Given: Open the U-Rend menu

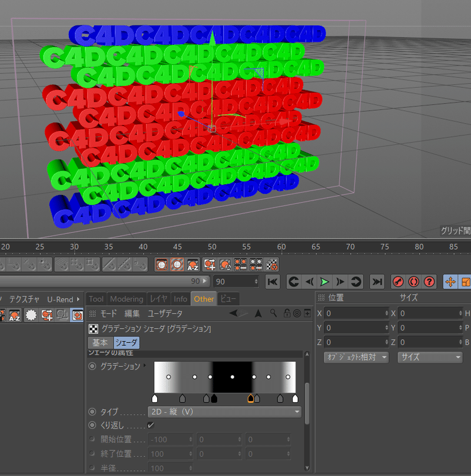Looking at the screenshot, I should point(60,299).
